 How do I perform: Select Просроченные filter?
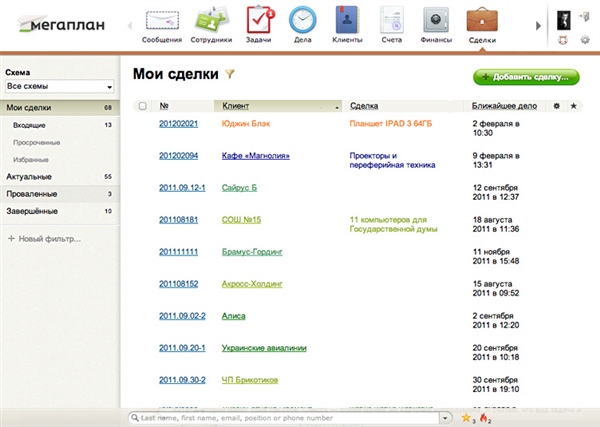pos(37,142)
